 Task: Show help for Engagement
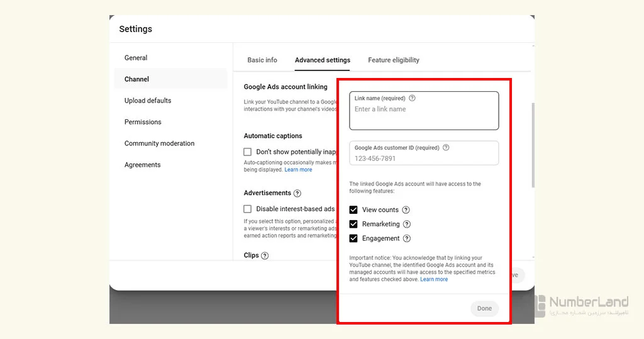[407, 239]
